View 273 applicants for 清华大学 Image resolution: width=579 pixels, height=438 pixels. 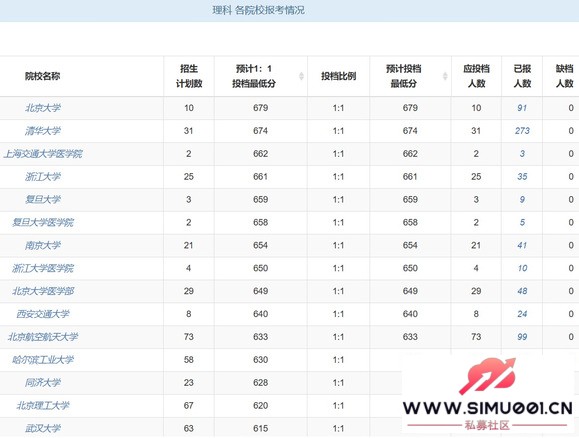tap(522, 131)
